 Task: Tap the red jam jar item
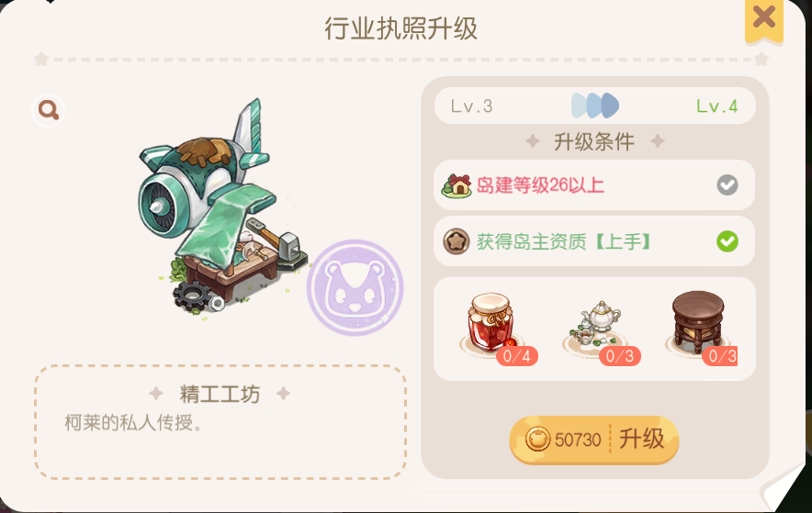point(491,323)
